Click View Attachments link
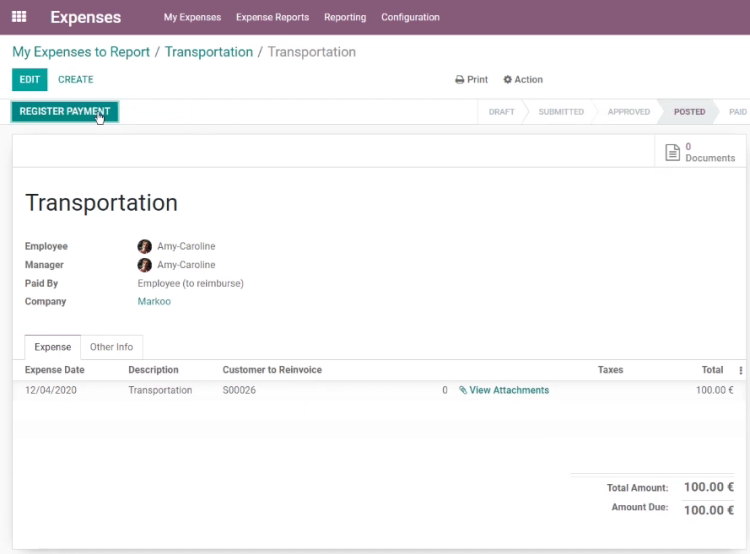 [x=504, y=390]
